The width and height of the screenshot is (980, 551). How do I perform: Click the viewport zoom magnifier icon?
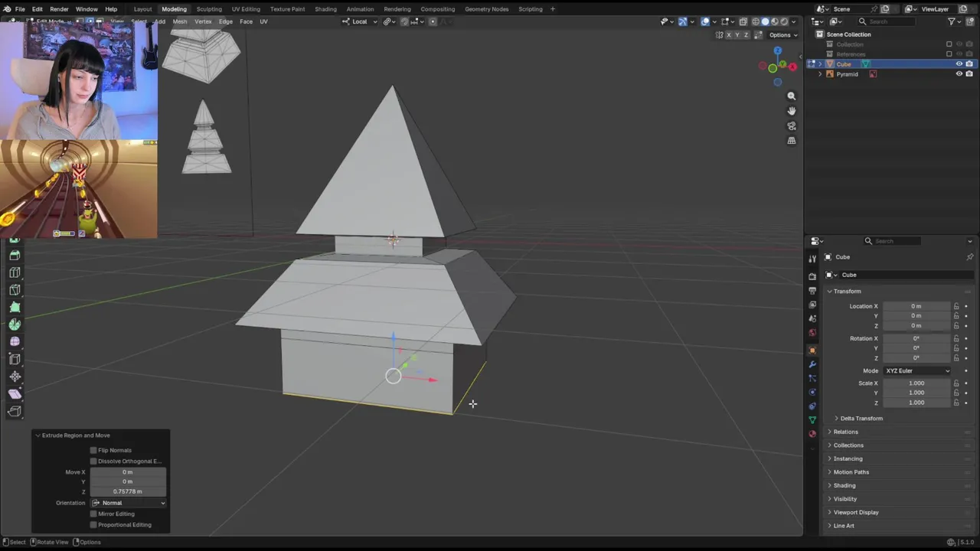pos(792,96)
